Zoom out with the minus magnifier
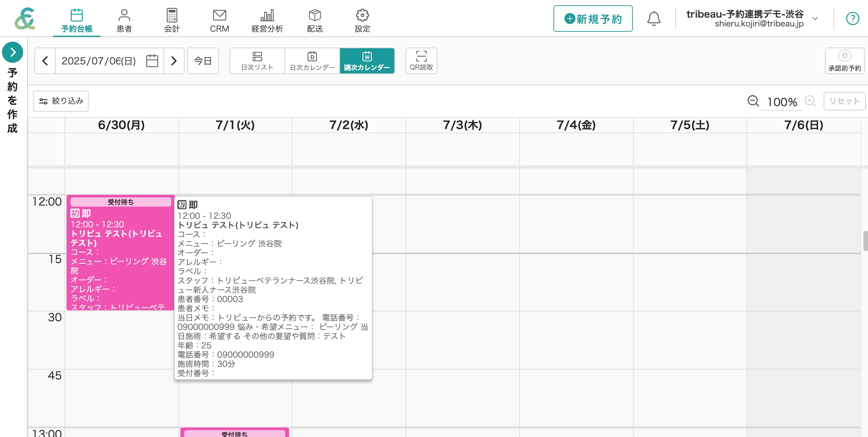Viewport: 868px width, 437px height. coord(753,101)
